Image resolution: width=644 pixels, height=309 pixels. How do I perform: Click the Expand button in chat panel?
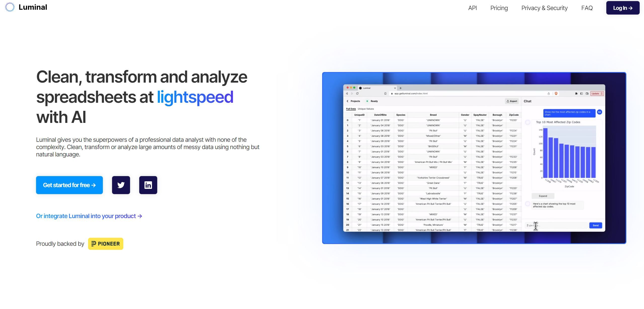tap(543, 196)
